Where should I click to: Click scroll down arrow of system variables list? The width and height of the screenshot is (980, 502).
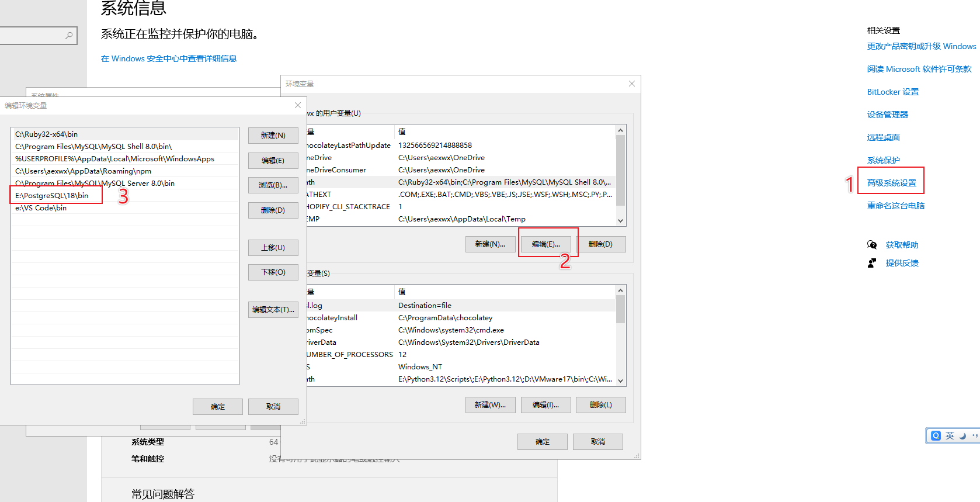coord(621,380)
